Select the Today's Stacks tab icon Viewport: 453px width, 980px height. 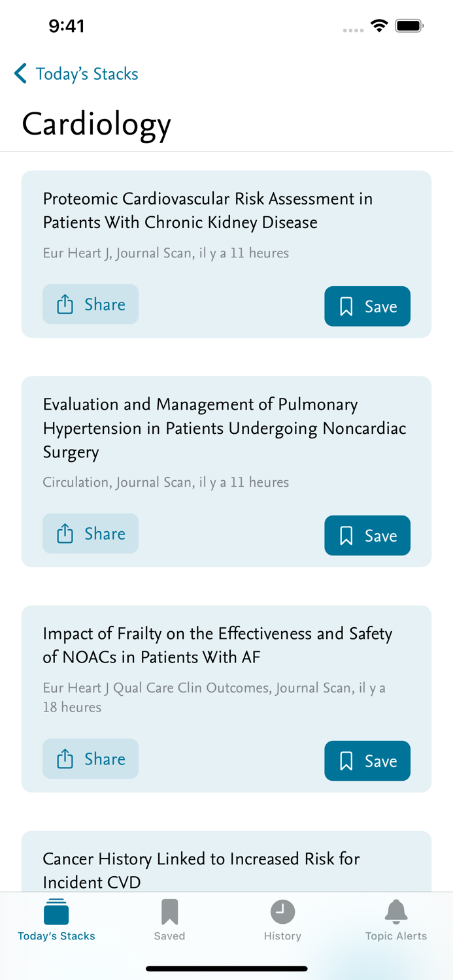[x=56, y=911]
